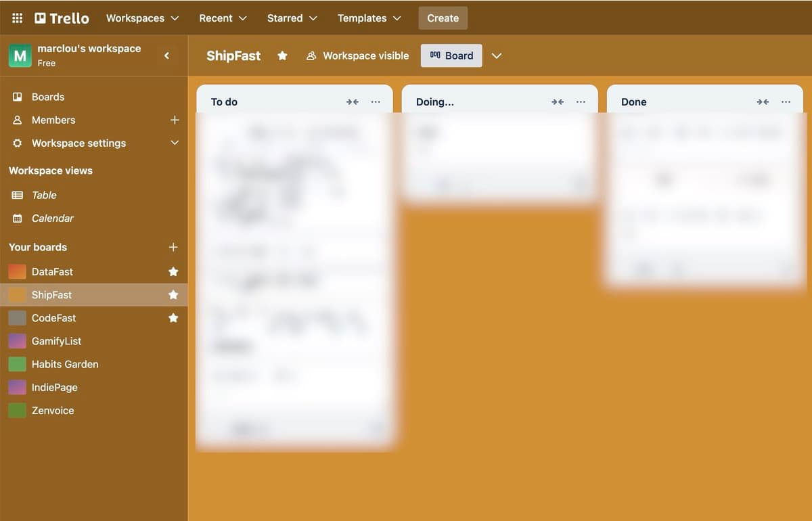Create a new board with the plus icon
The height and width of the screenshot is (521, 812).
(173, 247)
